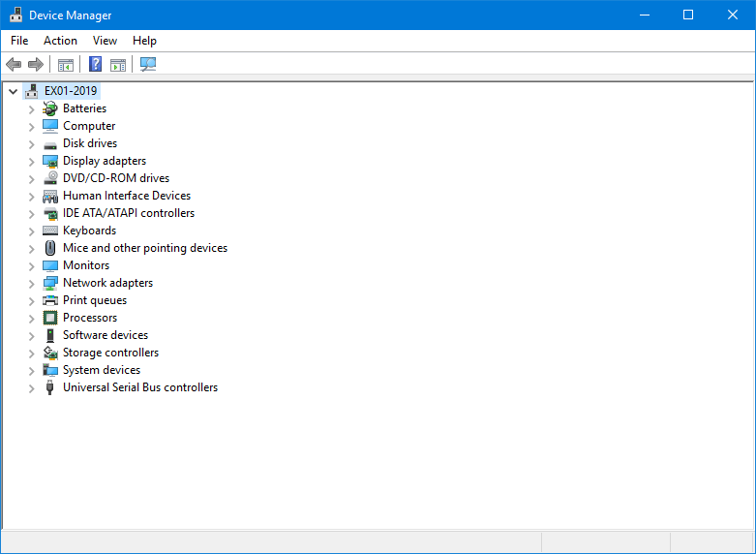Click the Back arrow in toolbar
This screenshot has height=554, width=756.
click(x=14, y=65)
